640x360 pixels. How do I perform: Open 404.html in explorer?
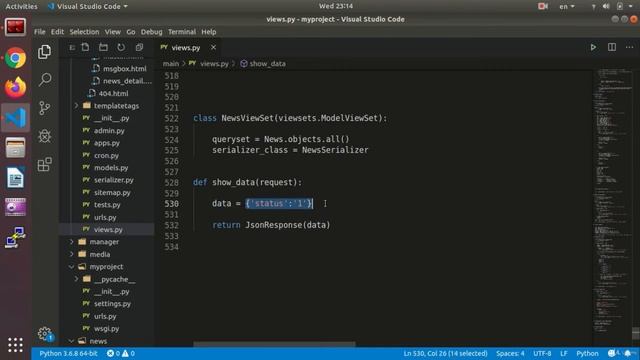pyautogui.click(x=113, y=93)
